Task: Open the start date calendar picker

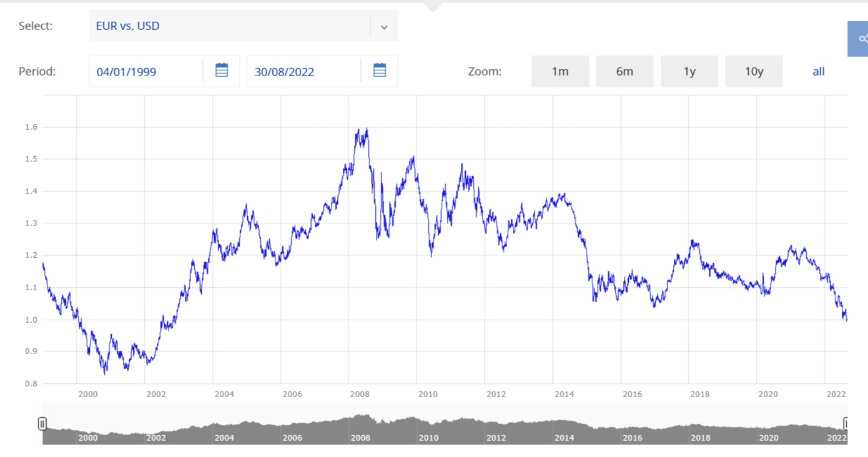Action: click(x=222, y=71)
